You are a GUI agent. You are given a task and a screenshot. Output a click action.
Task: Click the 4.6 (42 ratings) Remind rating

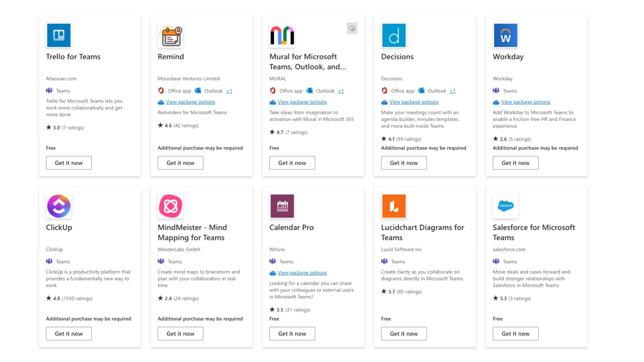[178, 125]
